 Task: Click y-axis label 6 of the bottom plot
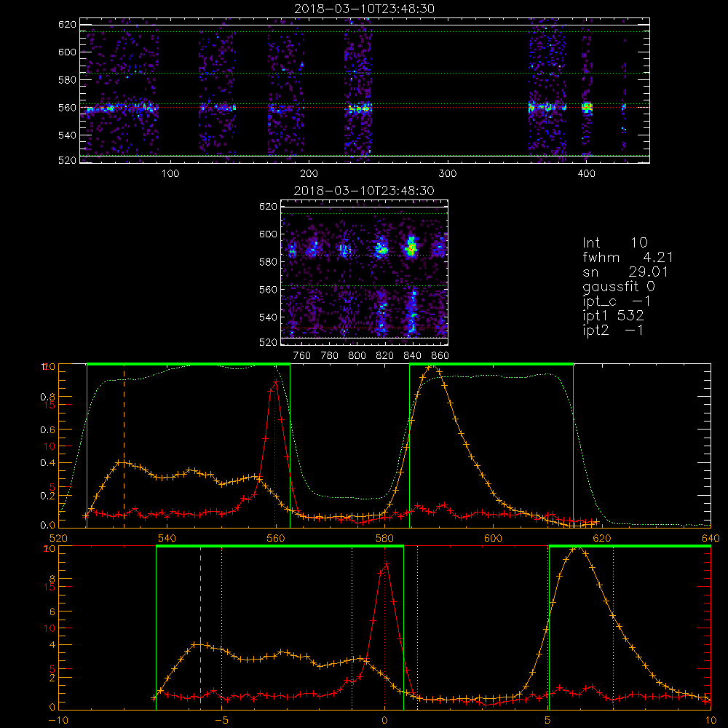(52, 612)
